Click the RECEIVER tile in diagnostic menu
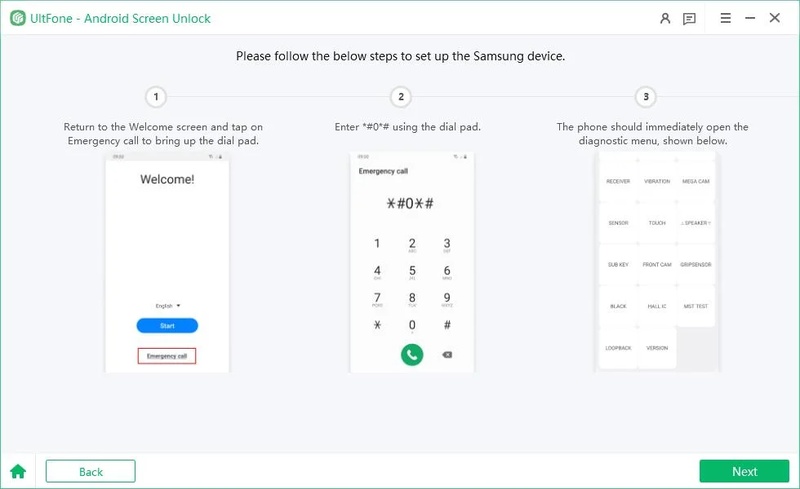Screen dimensions: 800x489 click(618, 181)
